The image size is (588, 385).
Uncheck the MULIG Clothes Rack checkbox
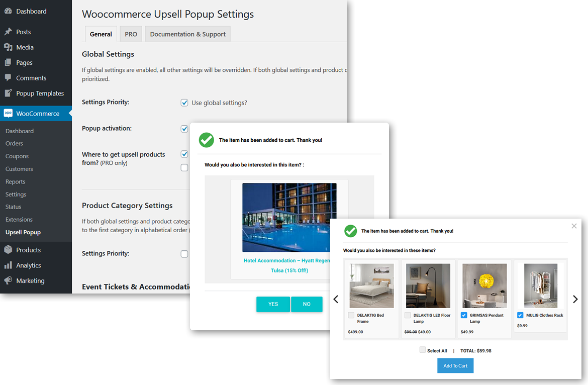click(520, 315)
